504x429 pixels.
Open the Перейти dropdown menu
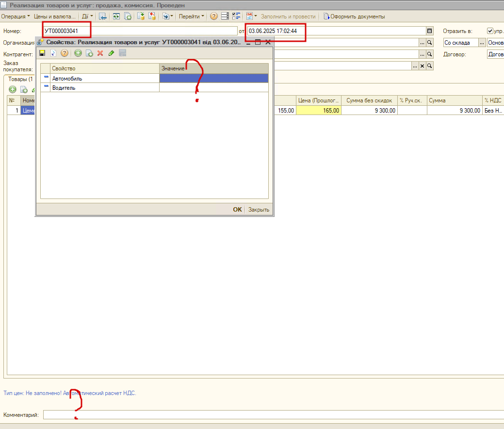(x=191, y=16)
